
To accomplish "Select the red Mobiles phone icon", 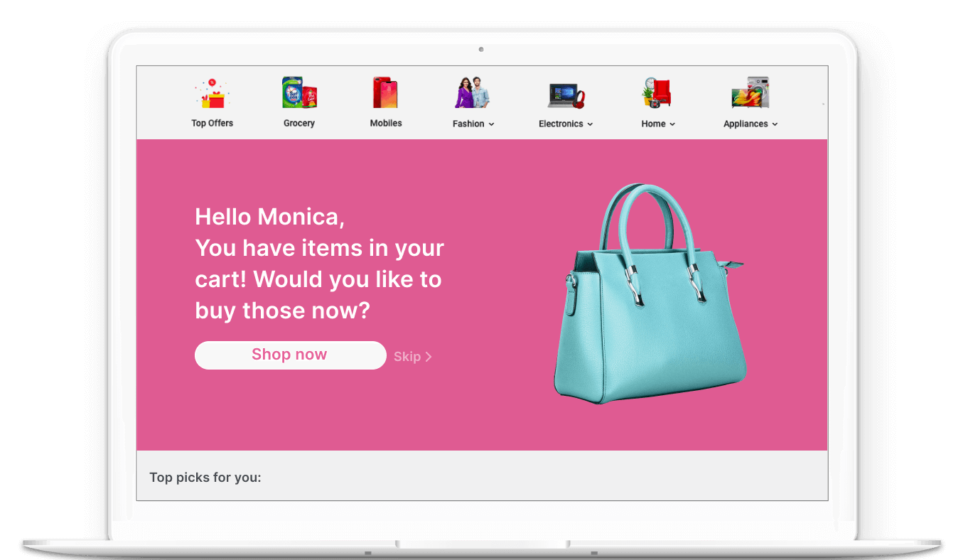I will tap(386, 92).
